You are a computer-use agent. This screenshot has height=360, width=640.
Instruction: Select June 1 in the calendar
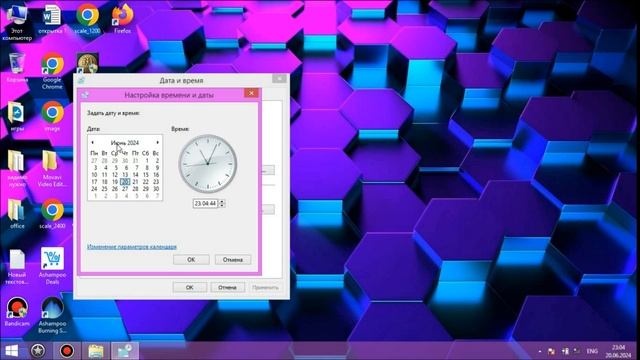147,161
